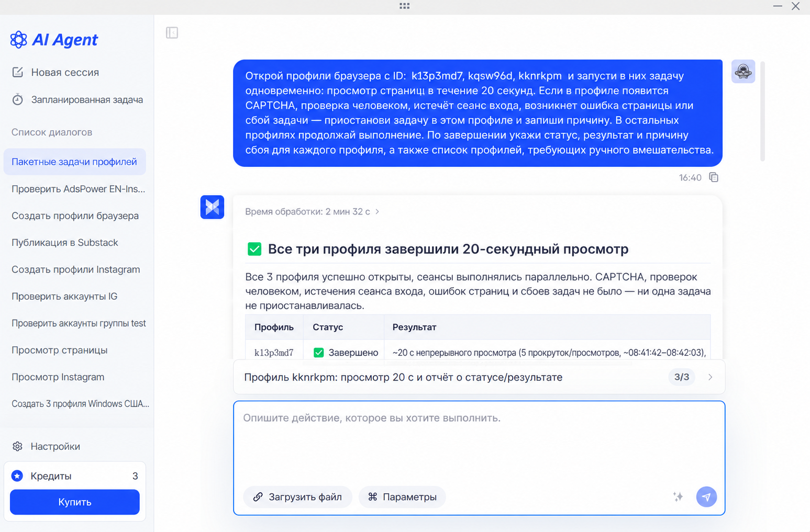Click the 3/3 step counter badge
The image size is (810, 532).
pyautogui.click(x=681, y=377)
